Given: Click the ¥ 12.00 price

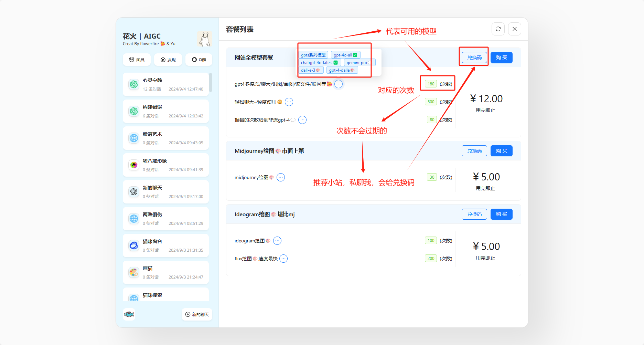Looking at the screenshot, I should [x=486, y=99].
